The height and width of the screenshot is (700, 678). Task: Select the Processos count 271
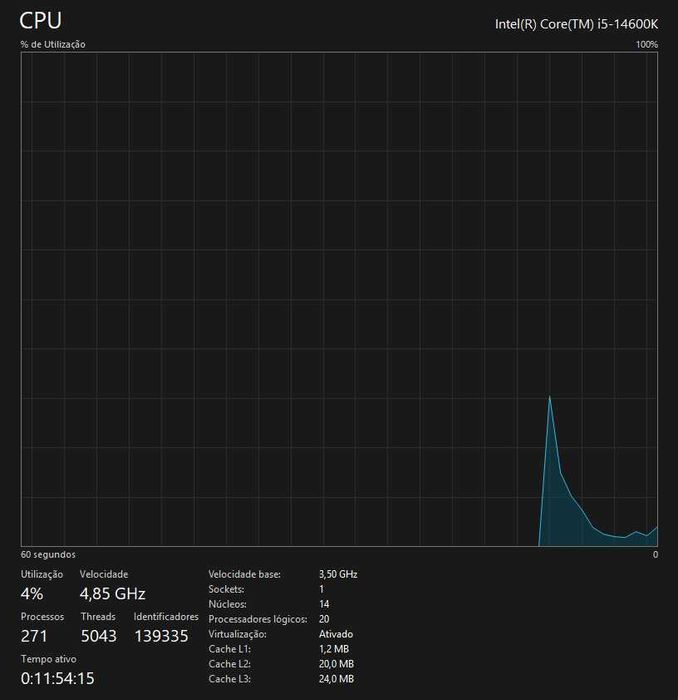pyautogui.click(x=34, y=636)
